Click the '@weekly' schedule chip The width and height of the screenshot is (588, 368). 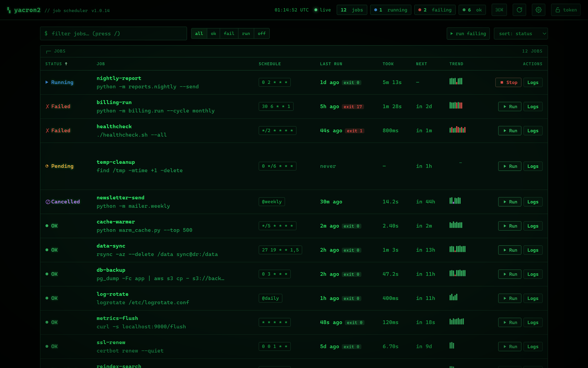point(272,202)
